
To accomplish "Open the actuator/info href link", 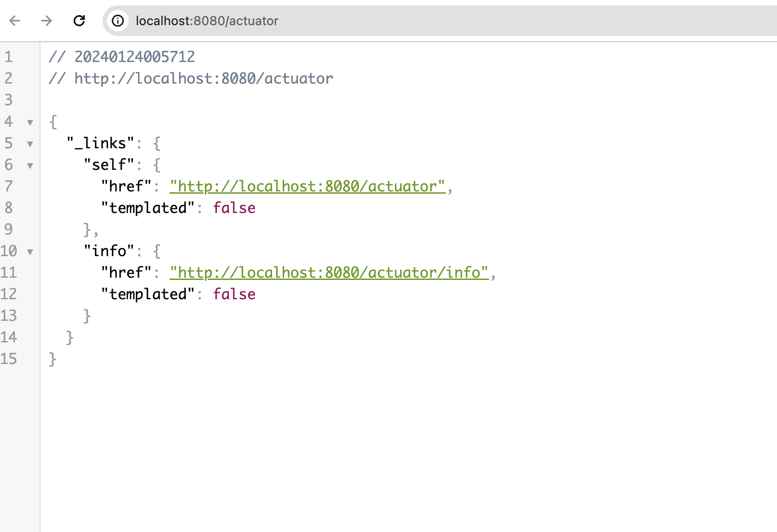I will [x=329, y=273].
